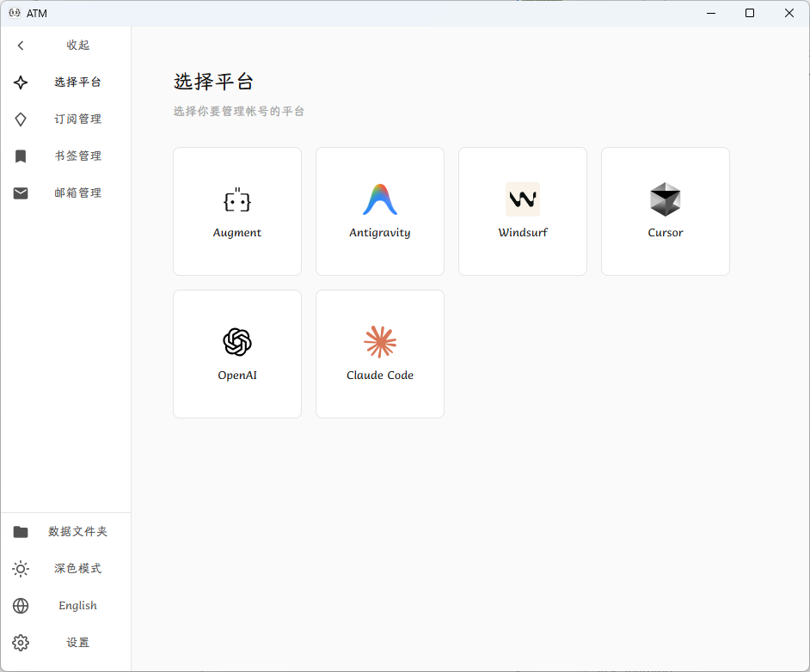
Task: Select the Claude Code platform label
Action: (380, 376)
